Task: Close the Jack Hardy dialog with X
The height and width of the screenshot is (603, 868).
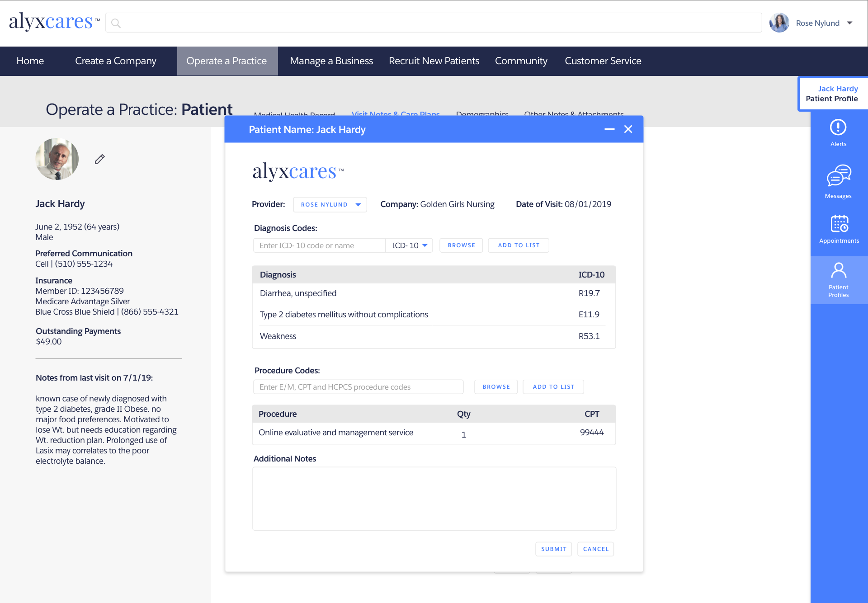Action: pos(628,129)
